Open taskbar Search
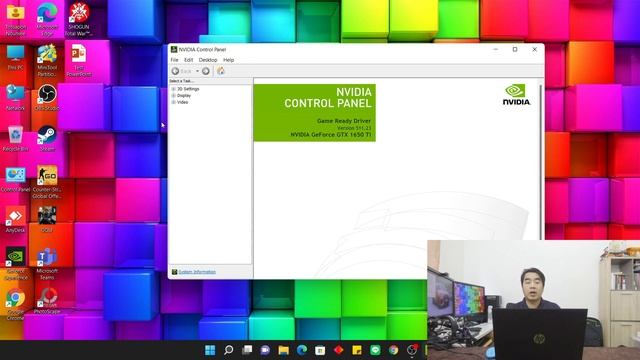 [229, 350]
